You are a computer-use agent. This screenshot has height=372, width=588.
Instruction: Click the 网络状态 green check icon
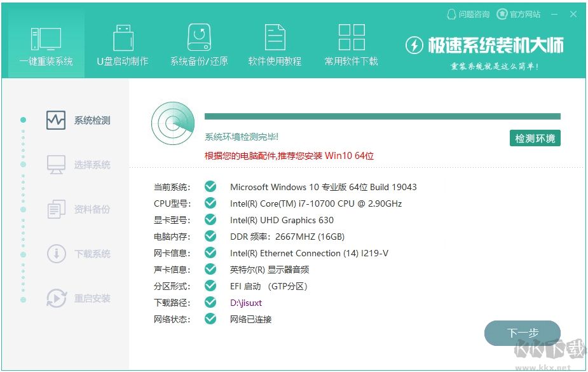[x=210, y=319]
